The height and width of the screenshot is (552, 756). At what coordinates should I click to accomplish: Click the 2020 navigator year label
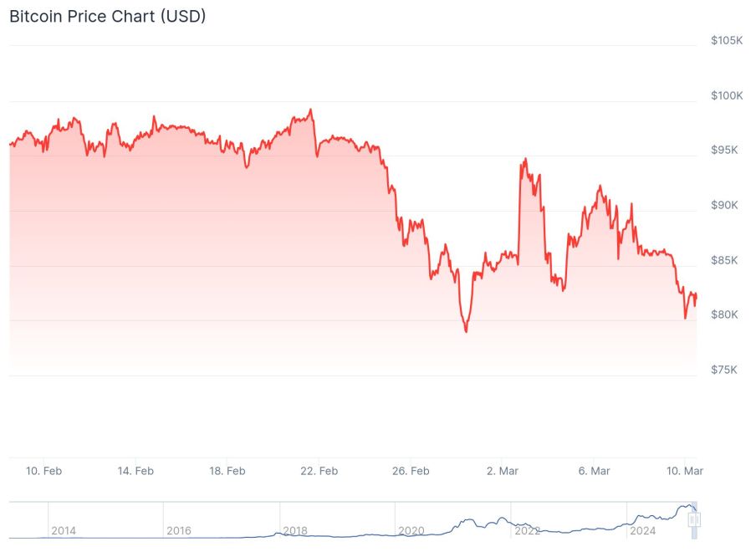pos(411,530)
